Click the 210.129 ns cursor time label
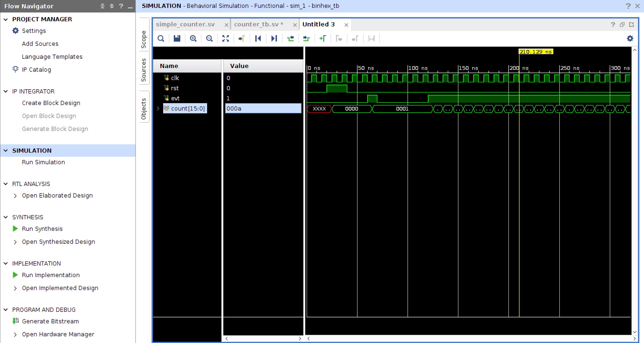644x343 pixels. [535, 52]
